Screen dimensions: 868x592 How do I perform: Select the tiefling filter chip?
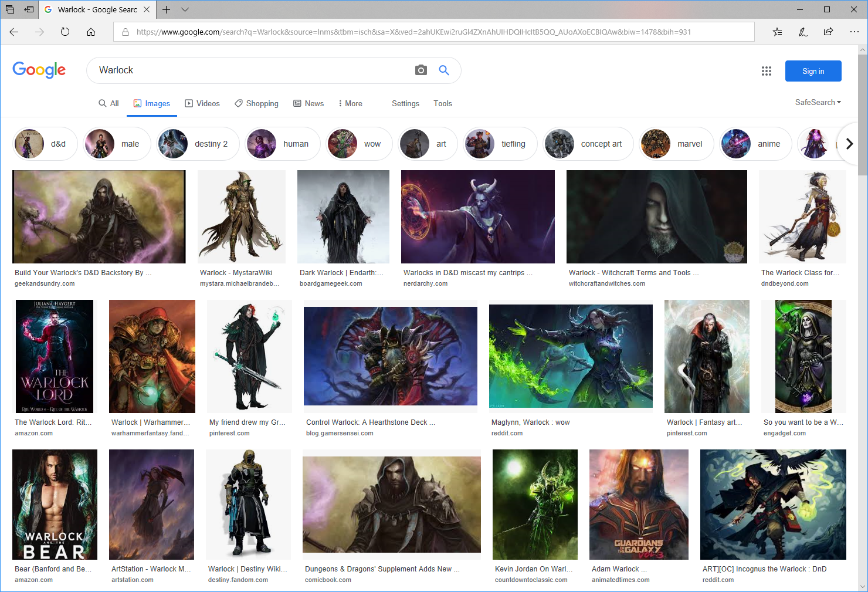500,144
